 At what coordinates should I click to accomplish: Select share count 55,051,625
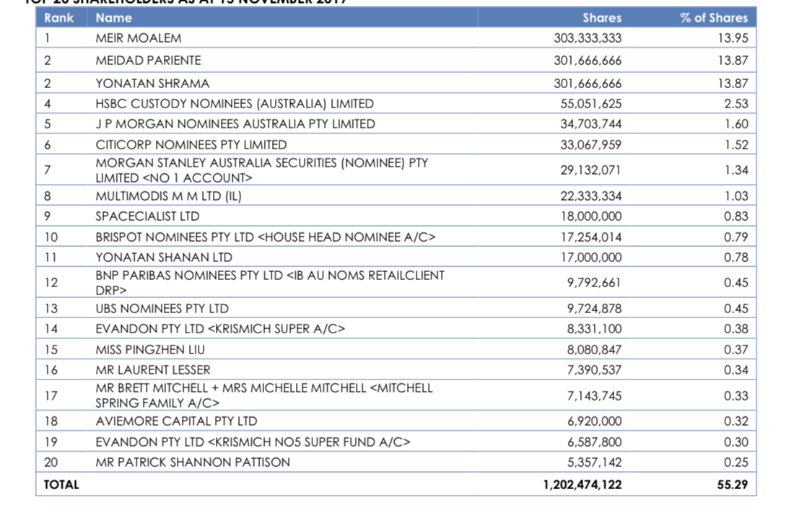click(x=591, y=103)
